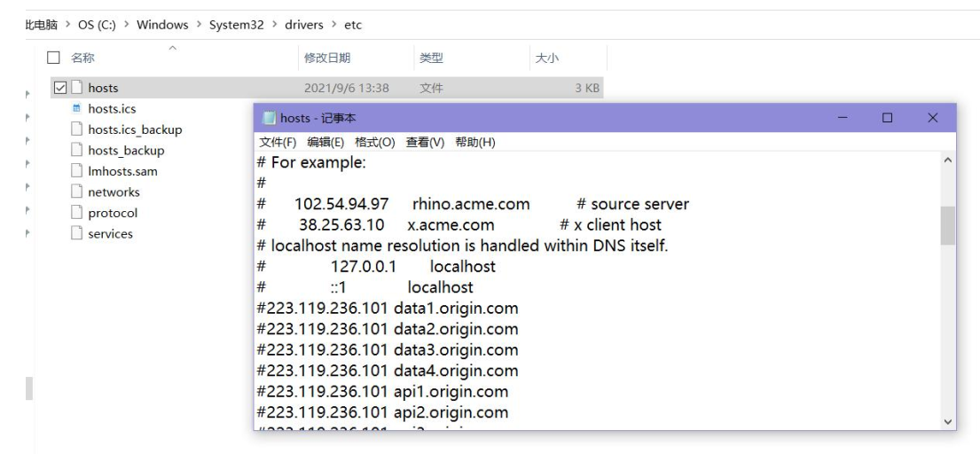Open the 文件(F) menu in Notepad

click(278, 143)
